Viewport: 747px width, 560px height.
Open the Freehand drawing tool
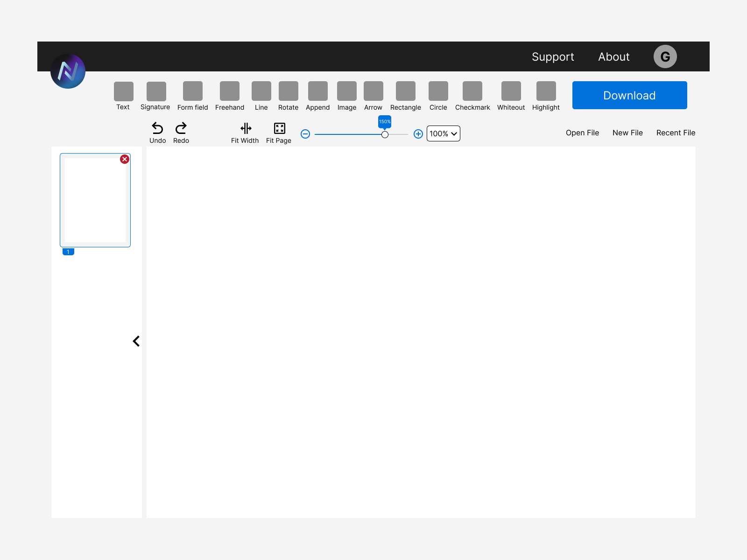pos(229,91)
